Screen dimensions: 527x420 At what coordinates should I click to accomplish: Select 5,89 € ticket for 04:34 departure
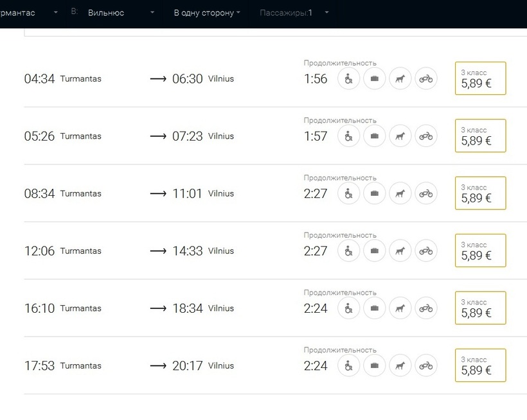pos(480,79)
